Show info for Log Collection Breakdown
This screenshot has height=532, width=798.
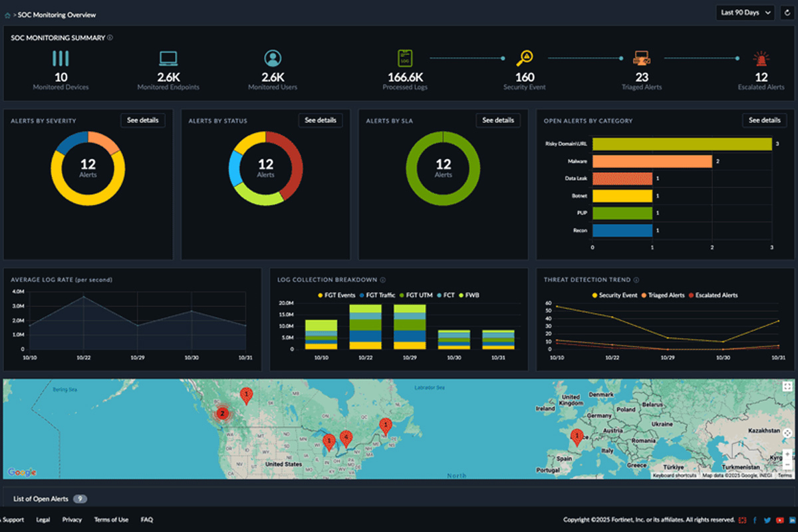click(383, 280)
